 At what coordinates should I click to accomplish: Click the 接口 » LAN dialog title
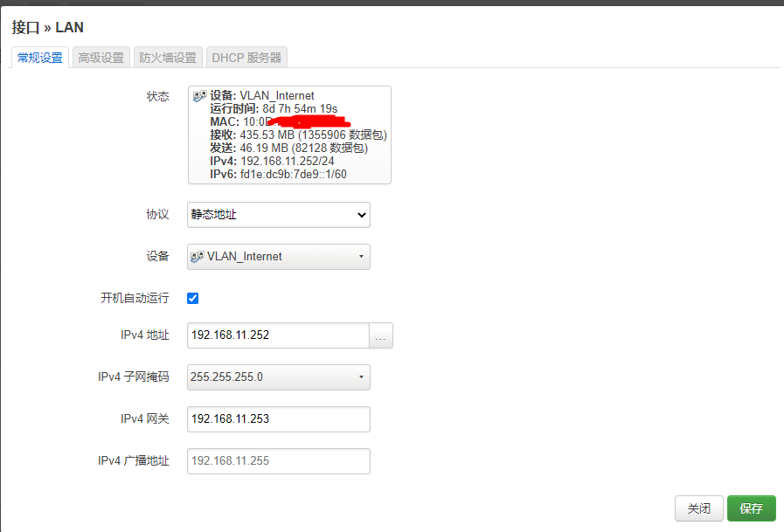[x=47, y=27]
